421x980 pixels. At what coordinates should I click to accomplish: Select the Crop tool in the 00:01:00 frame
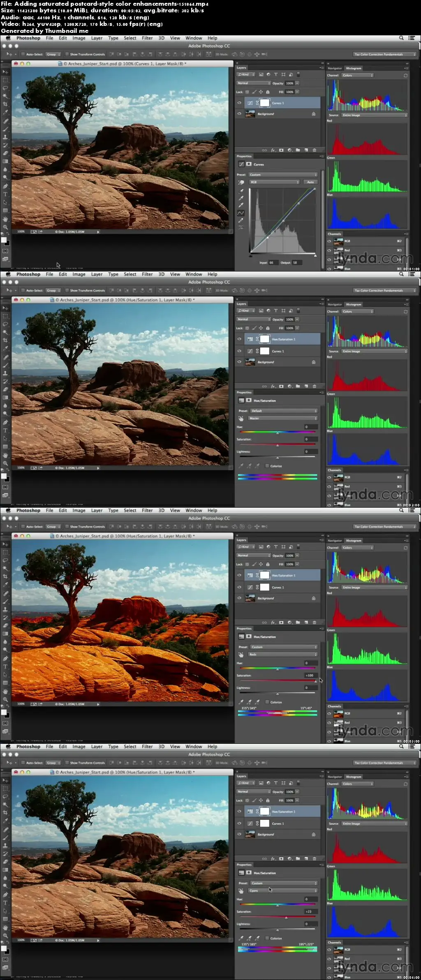click(5, 104)
